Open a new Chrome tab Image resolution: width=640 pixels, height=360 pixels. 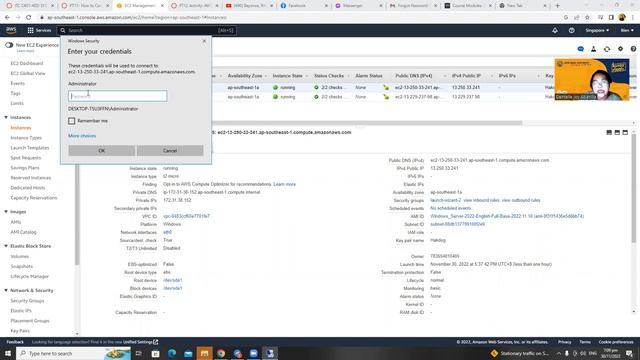click(558, 6)
